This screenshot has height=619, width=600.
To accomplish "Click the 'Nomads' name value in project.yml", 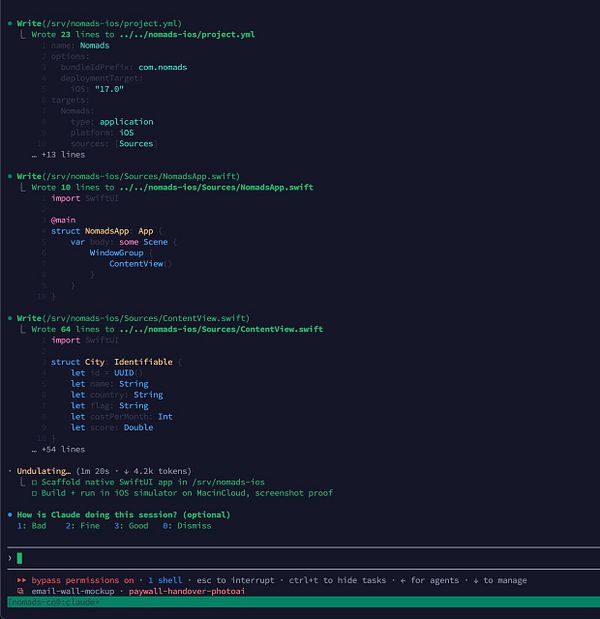I will click(95, 45).
